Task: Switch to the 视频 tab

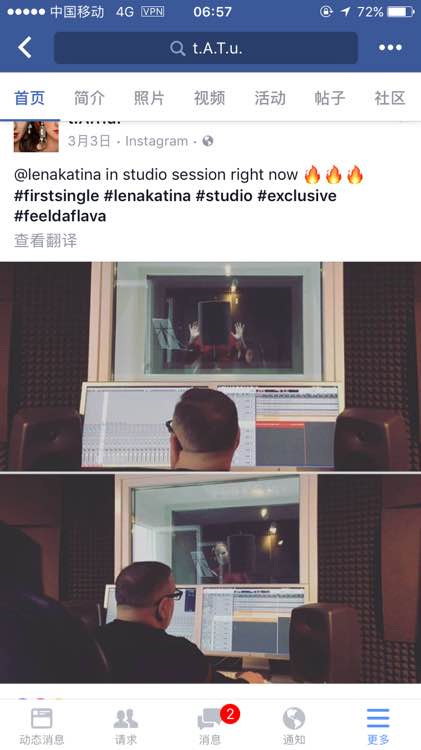Action: 209,98
